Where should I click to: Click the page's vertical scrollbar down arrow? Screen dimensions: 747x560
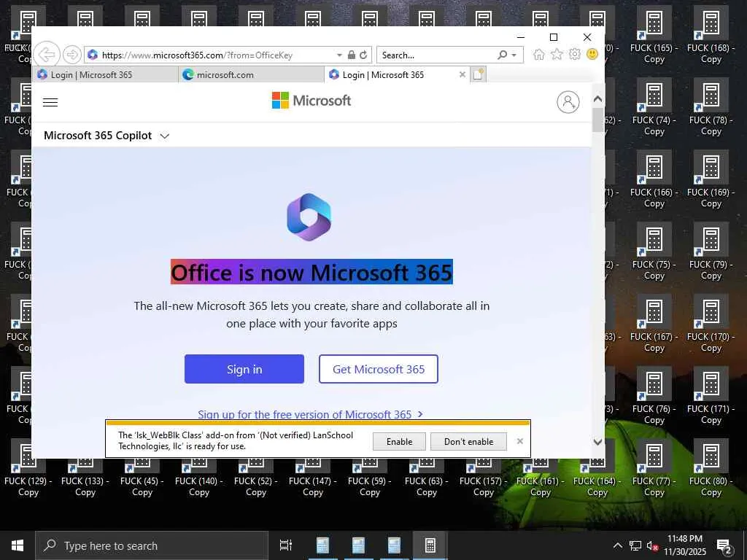(598, 442)
